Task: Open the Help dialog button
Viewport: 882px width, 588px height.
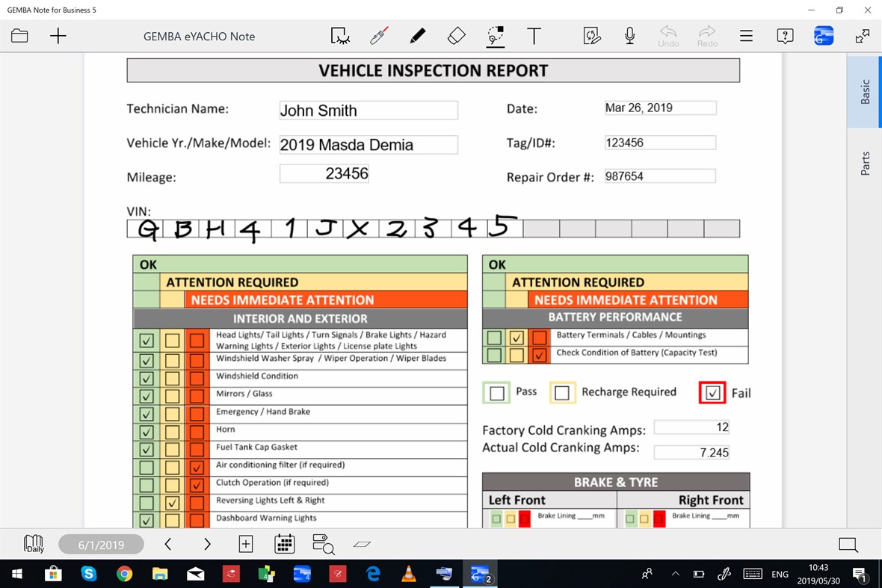Action: [x=785, y=35]
